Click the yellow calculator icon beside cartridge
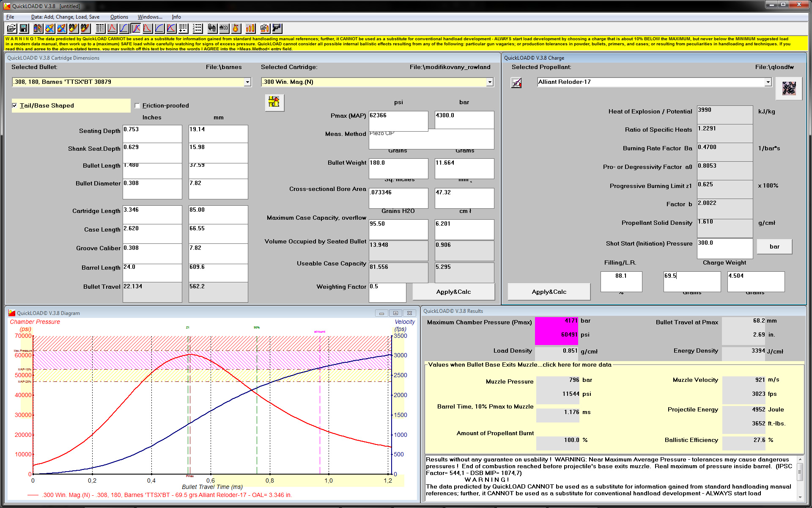Image resolution: width=812 pixels, height=508 pixels. (274, 102)
